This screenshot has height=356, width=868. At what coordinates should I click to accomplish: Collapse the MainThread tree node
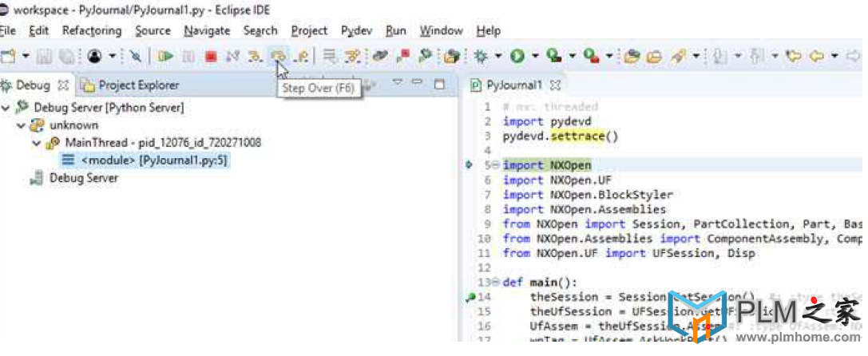pyautogui.click(x=36, y=143)
